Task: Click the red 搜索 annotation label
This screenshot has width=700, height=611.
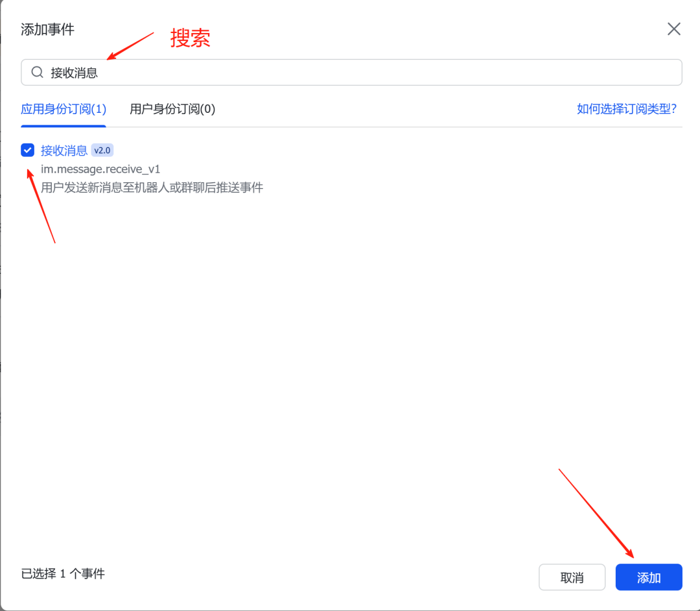Action: [191, 38]
